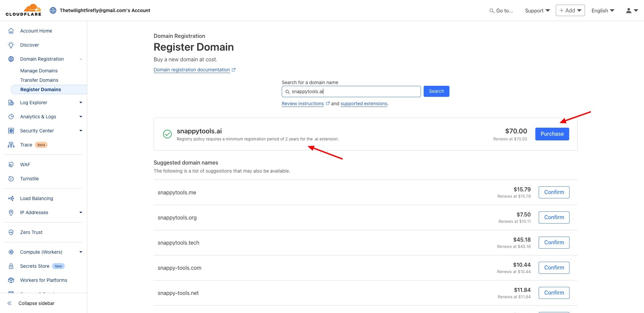Open the Add dropdown menu
The width and height of the screenshot is (644, 313).
coord(570,10)
